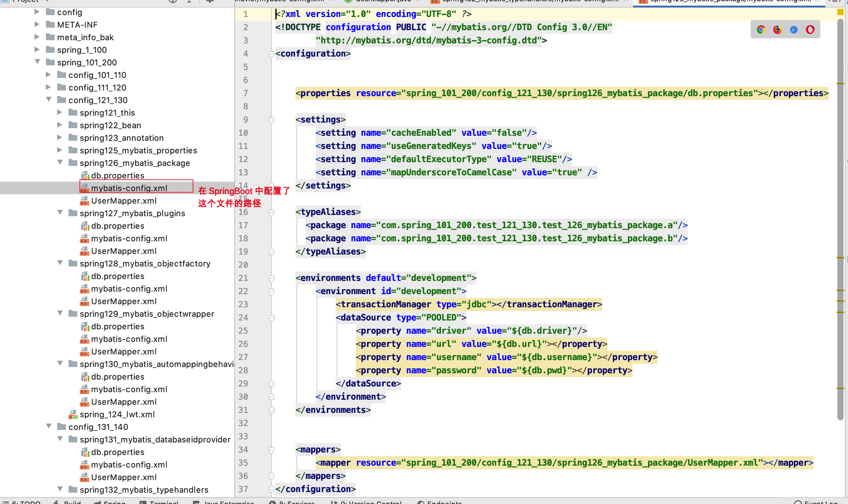The image size is (848, 504).
Task: Collapse spring129_mybatis_objectwrapper folder
Action: (60, 313)
